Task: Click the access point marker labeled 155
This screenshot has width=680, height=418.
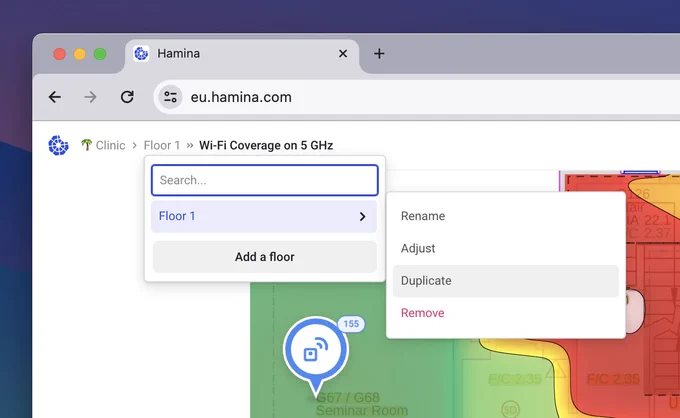Action: (316, 351)
